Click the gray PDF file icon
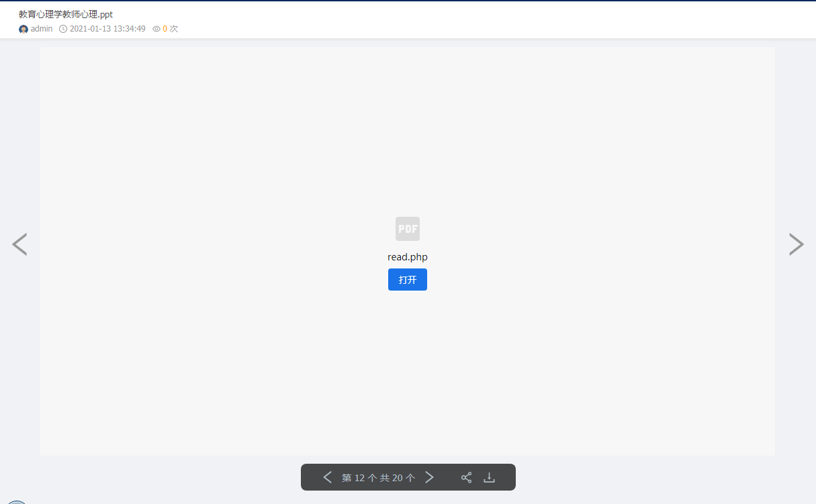This screenshot has height=504, width=816. (x=407, y=229)
